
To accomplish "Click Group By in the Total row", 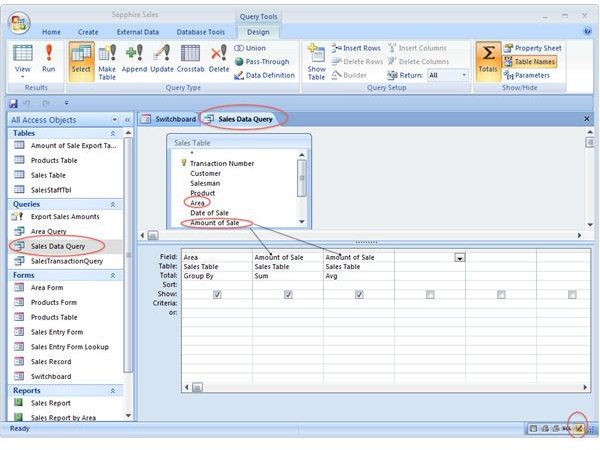I will [199, 276].
